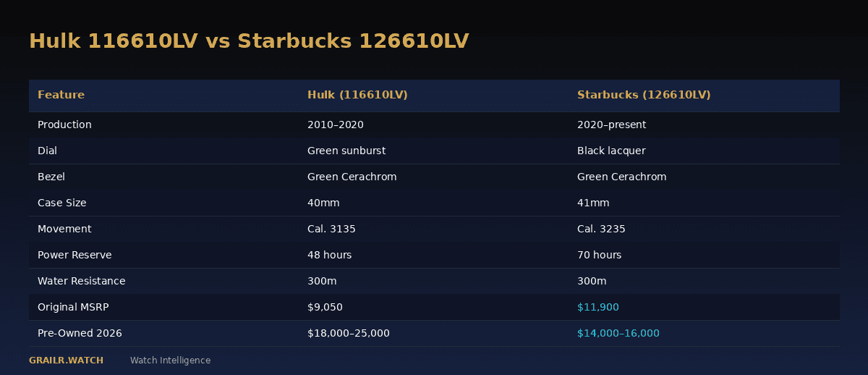Click the page title Hulk 116610LV vs Starbucks 126610LV
This screenshot has height=375, width=868.
(x=249, y=41)
